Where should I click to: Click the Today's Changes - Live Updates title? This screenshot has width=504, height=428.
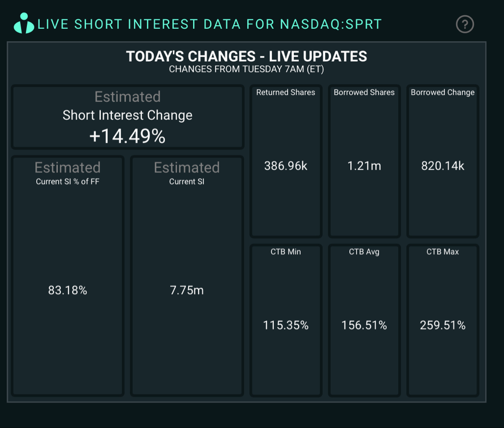click(x=246, y=56)
